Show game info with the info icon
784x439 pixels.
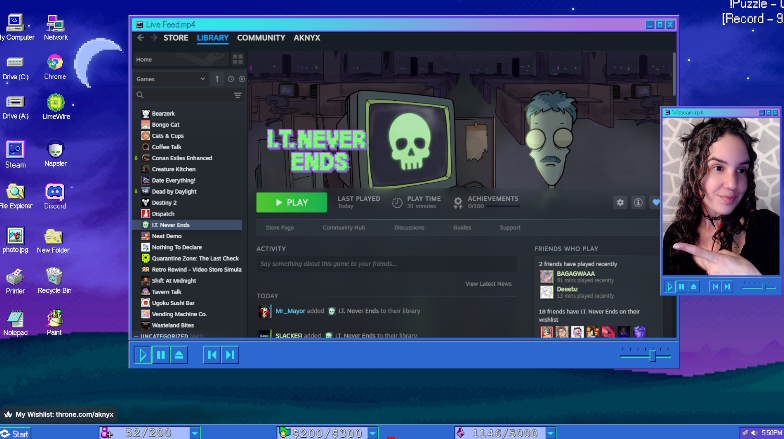(x=638, y=202)
